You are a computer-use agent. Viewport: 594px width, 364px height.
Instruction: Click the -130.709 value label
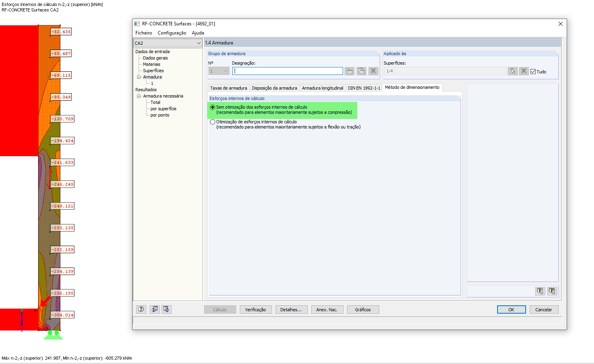click(62, 119)
